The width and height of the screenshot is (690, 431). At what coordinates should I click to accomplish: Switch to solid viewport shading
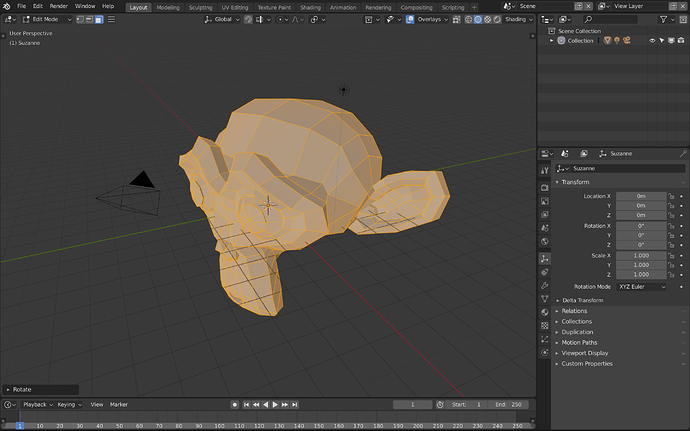(x=478, y=19)
